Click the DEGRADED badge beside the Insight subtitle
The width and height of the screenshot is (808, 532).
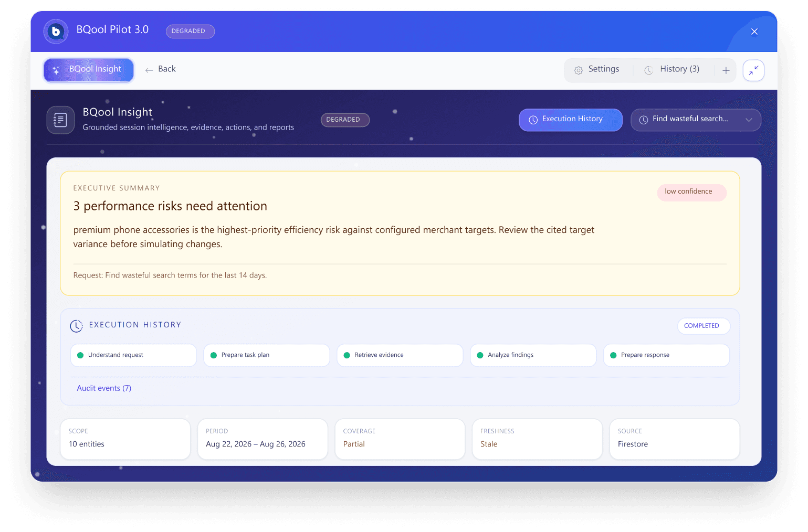point(345,120)
